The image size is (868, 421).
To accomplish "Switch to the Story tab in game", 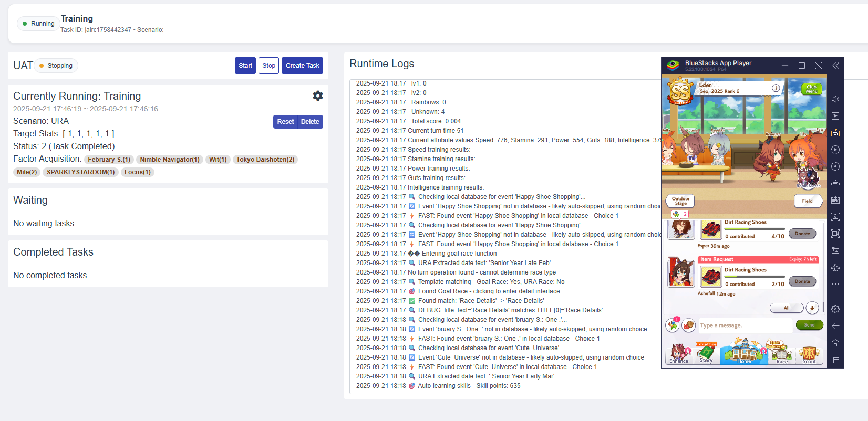I will (x=706, y=353).
